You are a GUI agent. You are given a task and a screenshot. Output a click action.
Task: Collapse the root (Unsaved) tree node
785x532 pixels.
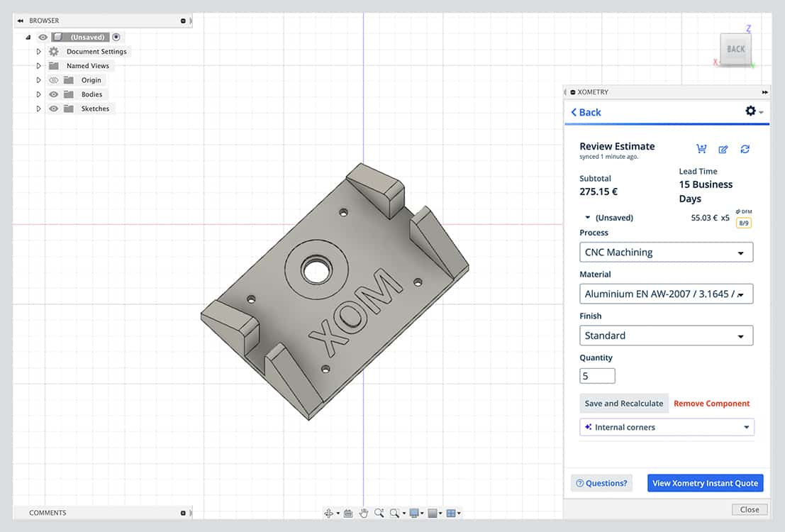(28, 37)
